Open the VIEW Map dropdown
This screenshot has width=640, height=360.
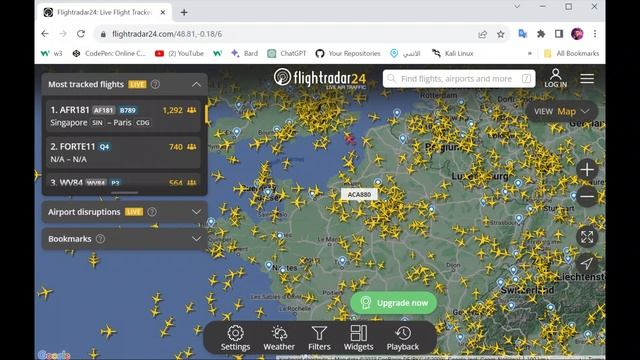[x=562, y=111]
